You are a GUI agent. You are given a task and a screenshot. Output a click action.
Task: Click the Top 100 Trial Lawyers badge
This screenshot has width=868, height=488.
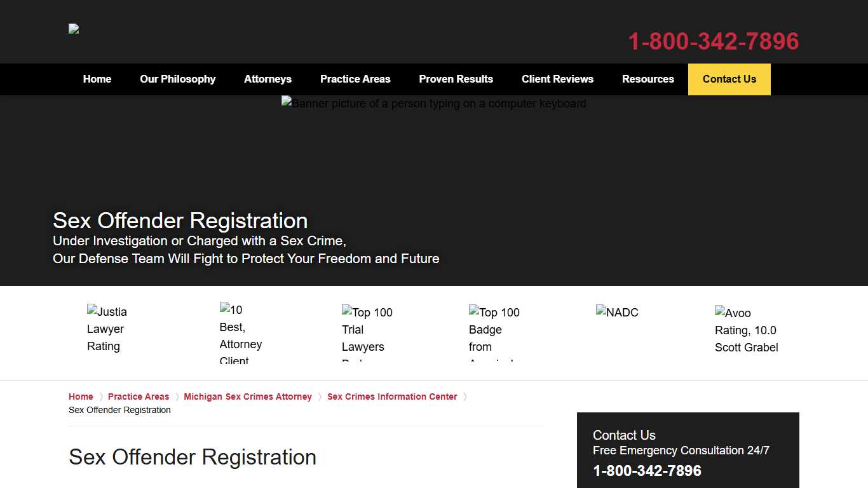[x=367, y=330]
